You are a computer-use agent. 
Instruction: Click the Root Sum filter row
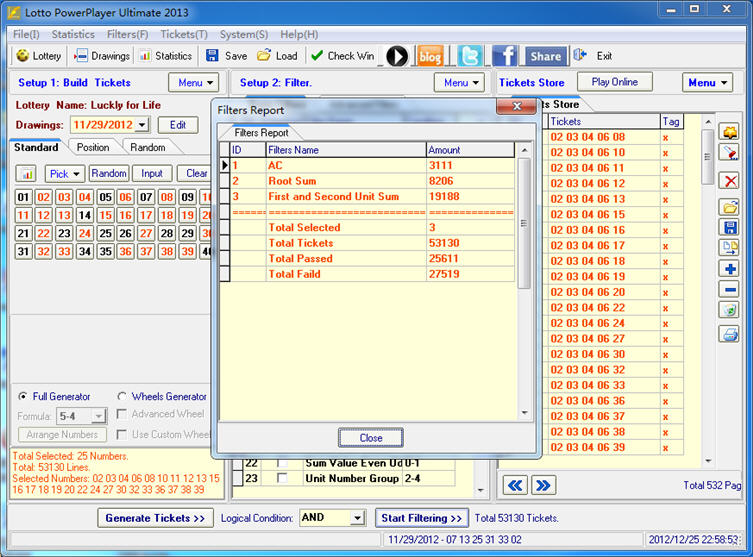click(367, 181)
